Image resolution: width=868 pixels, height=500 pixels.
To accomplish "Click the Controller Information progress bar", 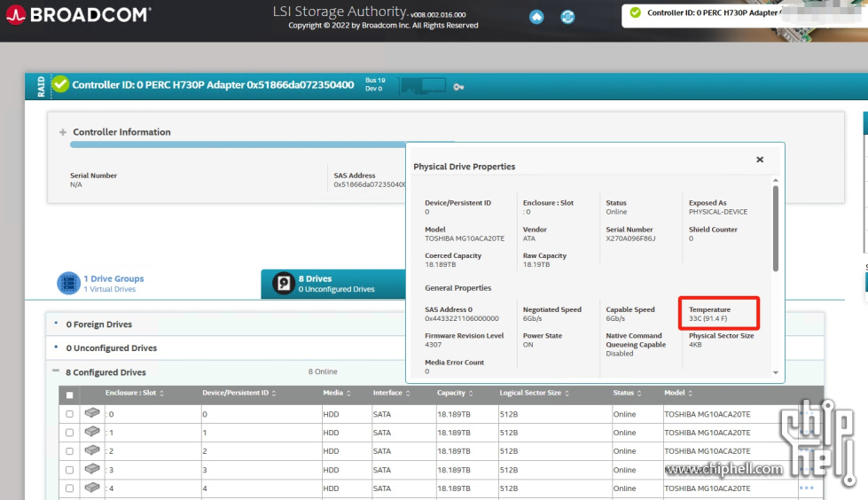I will click(x=238, y=145).
